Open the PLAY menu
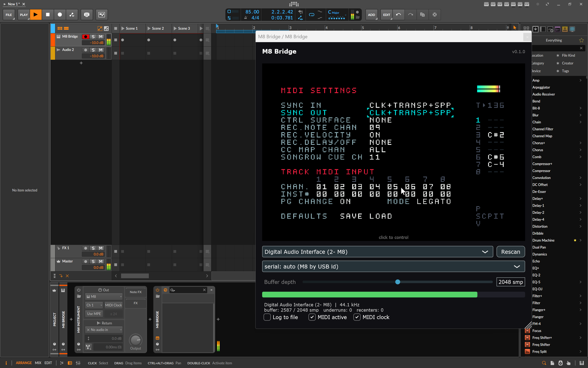Image resolution: width=588 pixels, height=368 pixels. pyautogui.click(x=24, y=14)
